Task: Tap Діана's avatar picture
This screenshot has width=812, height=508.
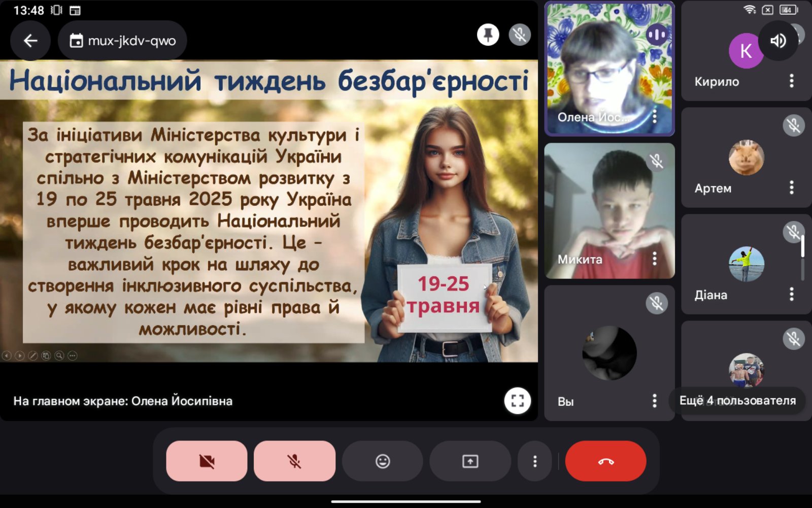Action: point(746,264)
